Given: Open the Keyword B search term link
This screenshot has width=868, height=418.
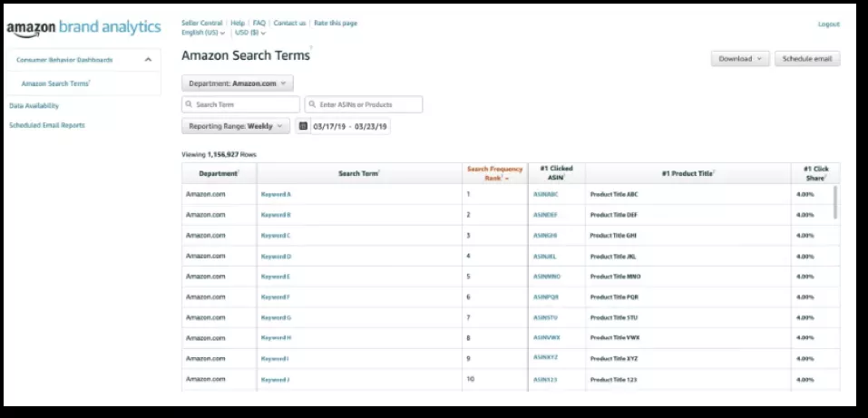Looking at the screenshot, I should point(276,215).
